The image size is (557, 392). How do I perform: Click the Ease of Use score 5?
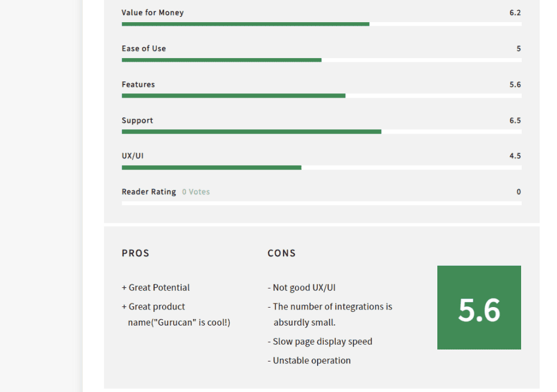point(519,48)
